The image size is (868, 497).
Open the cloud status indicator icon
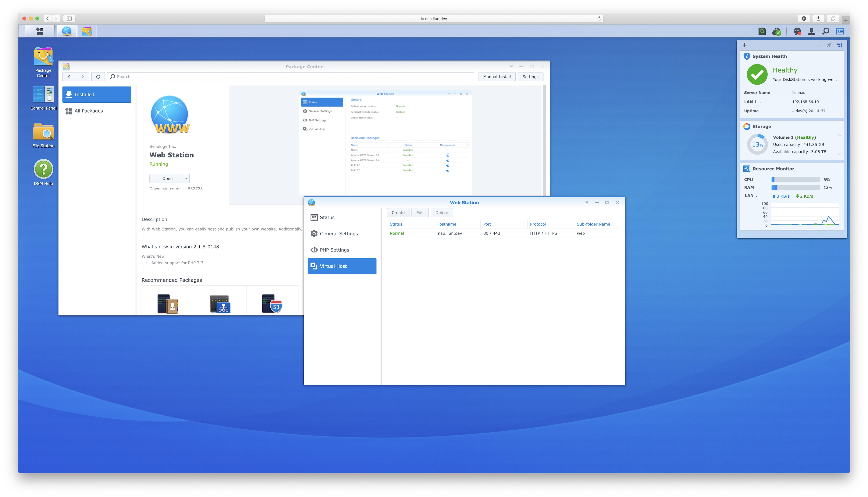(777, 31)
